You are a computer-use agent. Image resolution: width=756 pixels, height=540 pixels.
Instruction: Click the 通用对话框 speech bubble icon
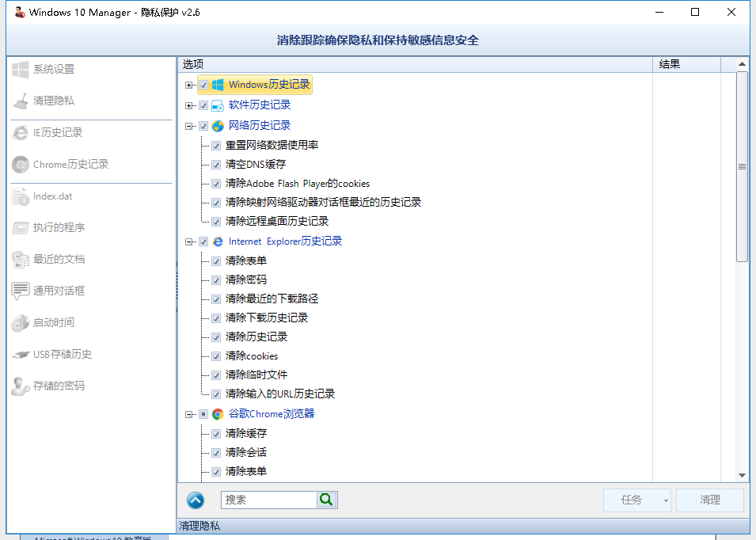click(x=21, y=291)
